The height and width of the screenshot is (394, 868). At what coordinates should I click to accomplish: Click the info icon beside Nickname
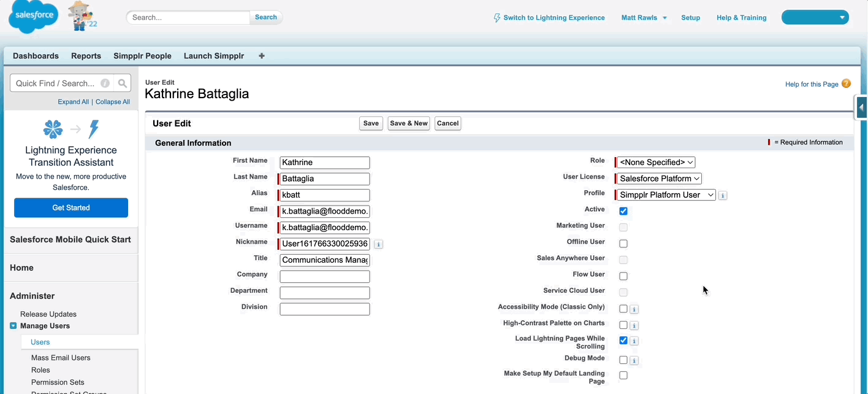point(378,244)
